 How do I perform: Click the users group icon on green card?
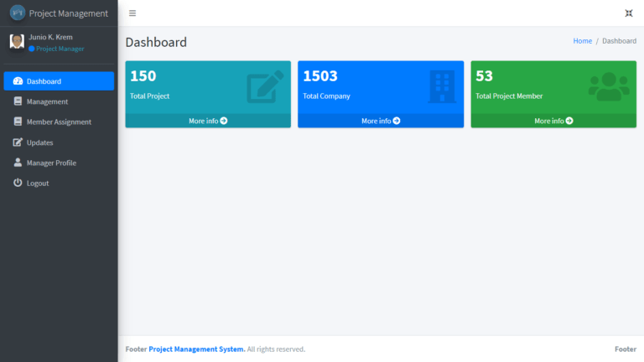[609, 86]
